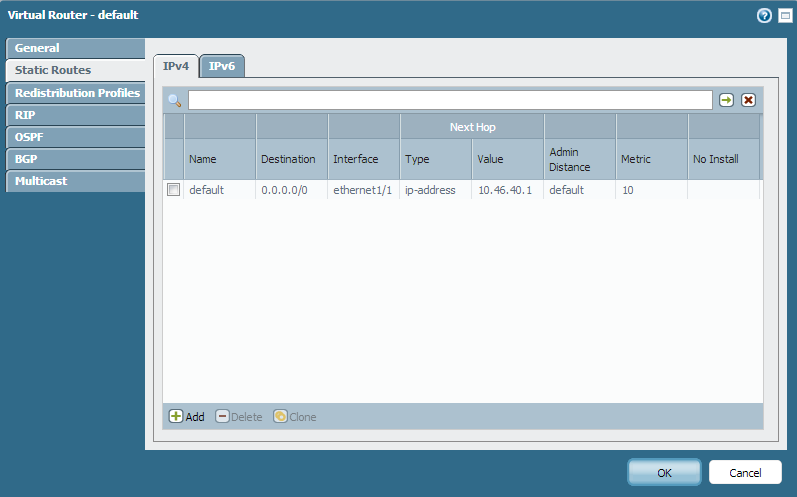Add a new static route
Viewport: 797px width, 497px height.
click(187, 417)
